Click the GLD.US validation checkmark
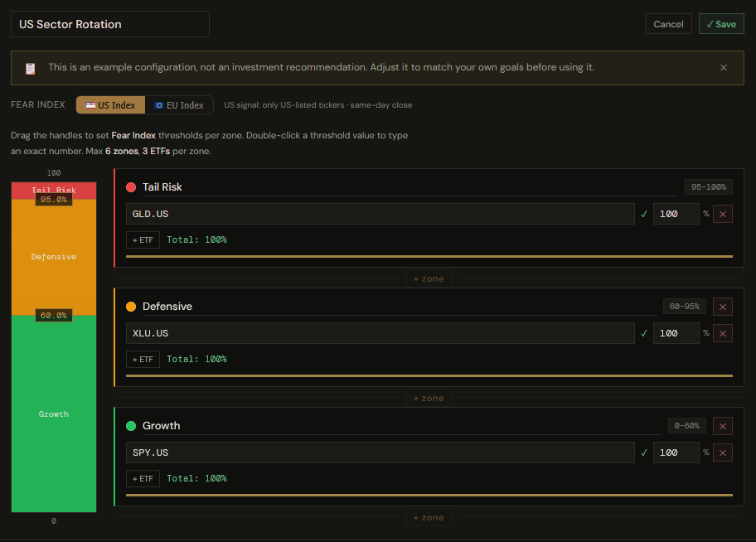 coord(643,214)
